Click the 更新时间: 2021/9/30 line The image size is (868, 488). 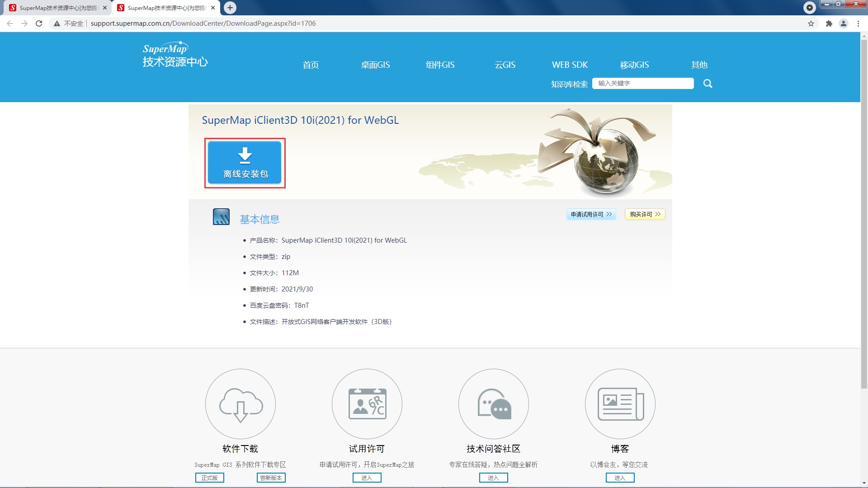(x=281, y=289)
